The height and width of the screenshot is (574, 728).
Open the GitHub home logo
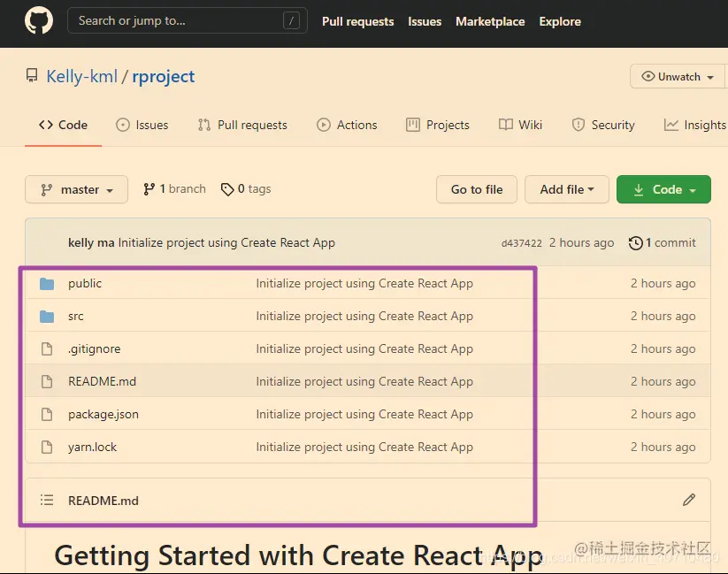click(39, 20)
